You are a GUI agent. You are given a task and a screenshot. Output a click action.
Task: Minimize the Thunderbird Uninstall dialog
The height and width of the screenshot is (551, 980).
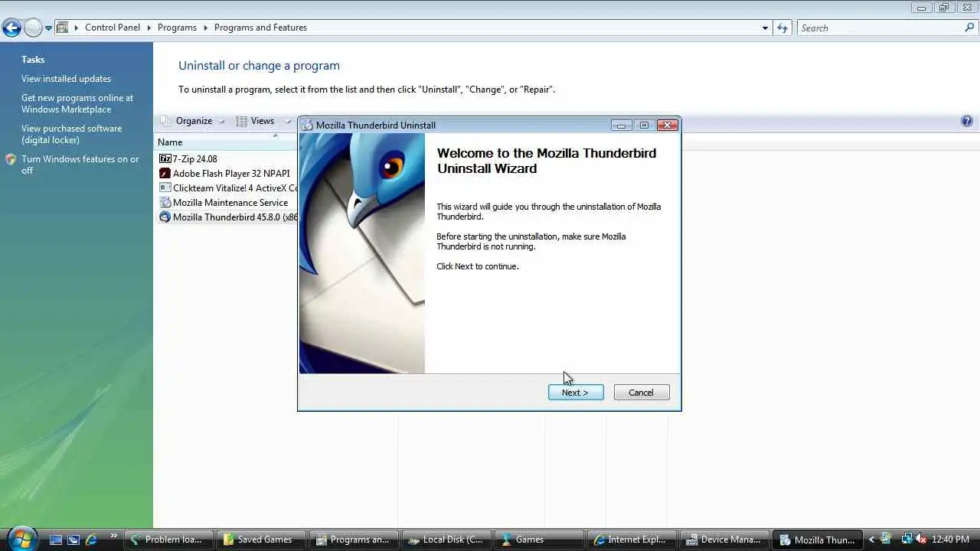pos(621,126)
